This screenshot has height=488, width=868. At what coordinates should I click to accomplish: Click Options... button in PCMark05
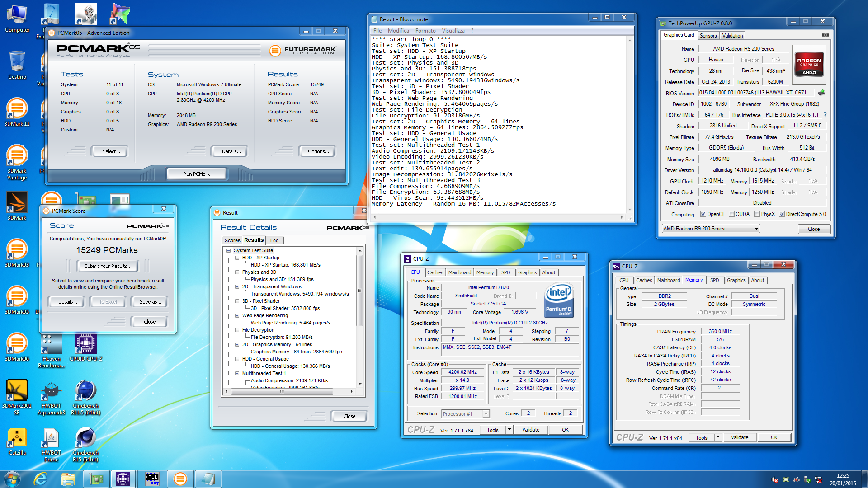(x=318, y=151)
